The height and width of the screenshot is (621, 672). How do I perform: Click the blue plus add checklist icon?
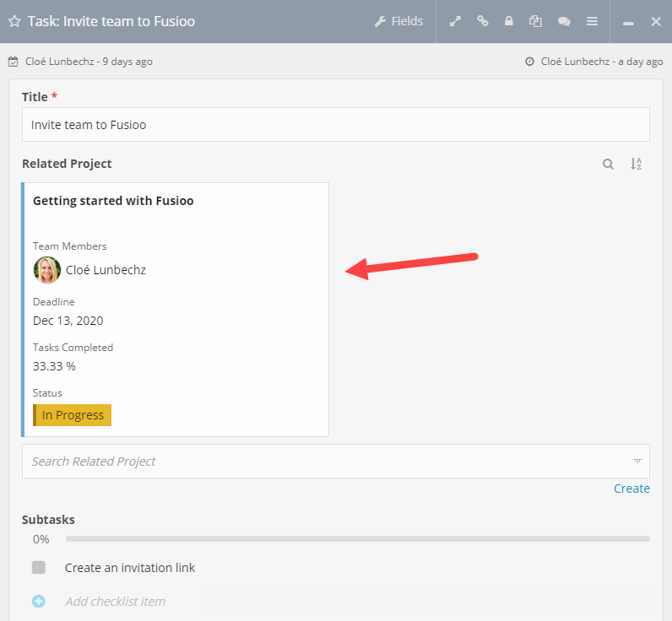pyautogui.click(x=39, y=602)
